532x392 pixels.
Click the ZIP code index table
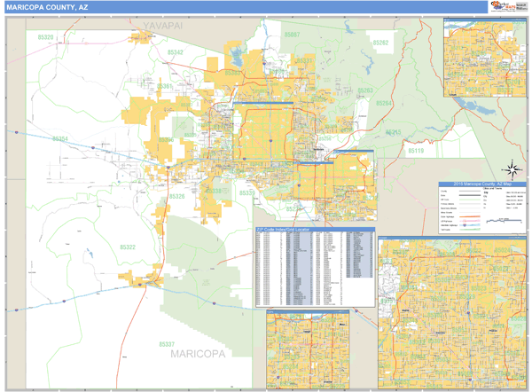315,270
